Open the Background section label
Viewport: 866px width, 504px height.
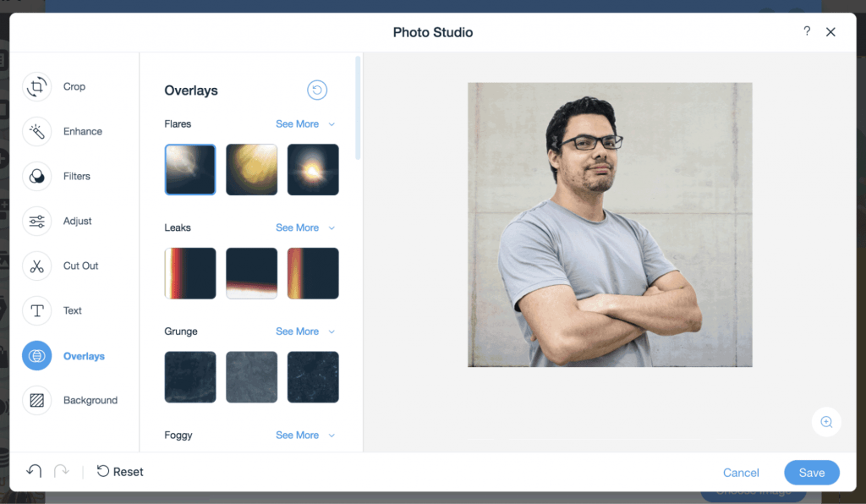coord(90,400)
